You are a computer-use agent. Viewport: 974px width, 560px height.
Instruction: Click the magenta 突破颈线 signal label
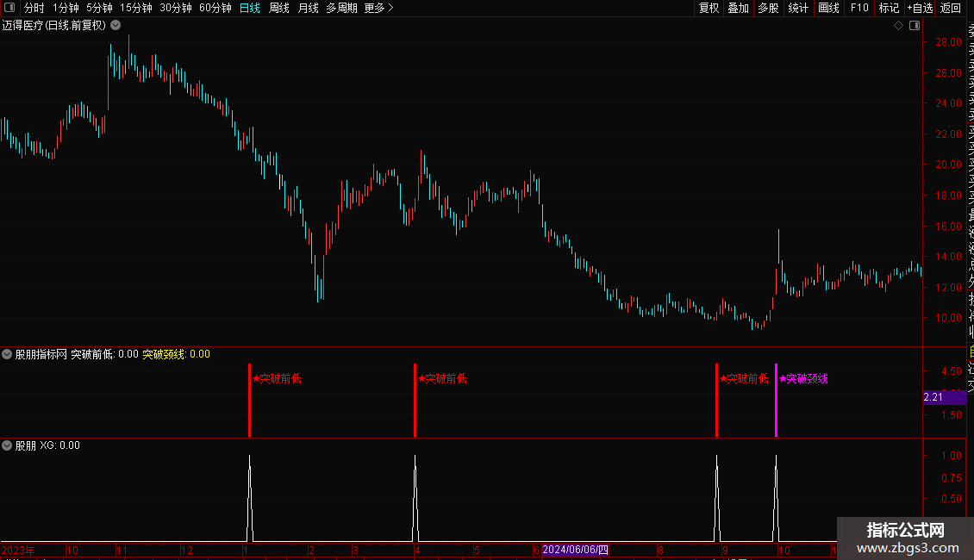804,379
